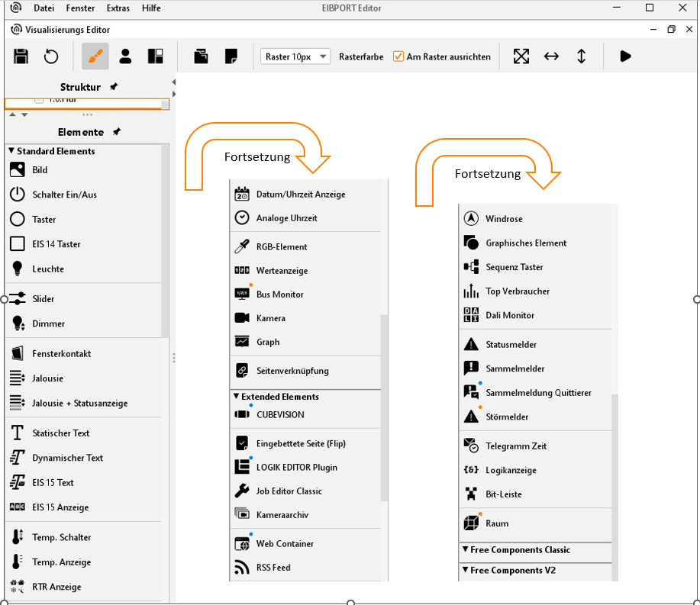The image size is (700, 605).
Task: Collapse the Standard Elements section
Action: (11, 151)
